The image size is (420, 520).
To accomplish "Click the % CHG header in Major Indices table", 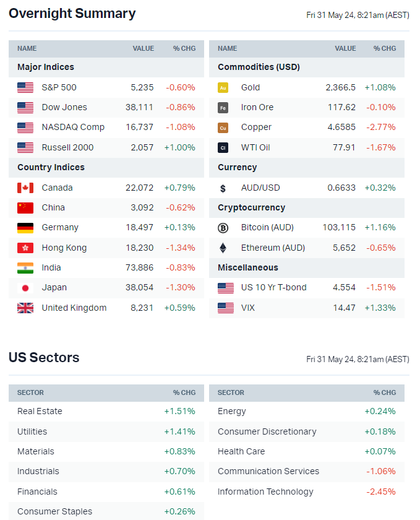I will tap(184, 48).
